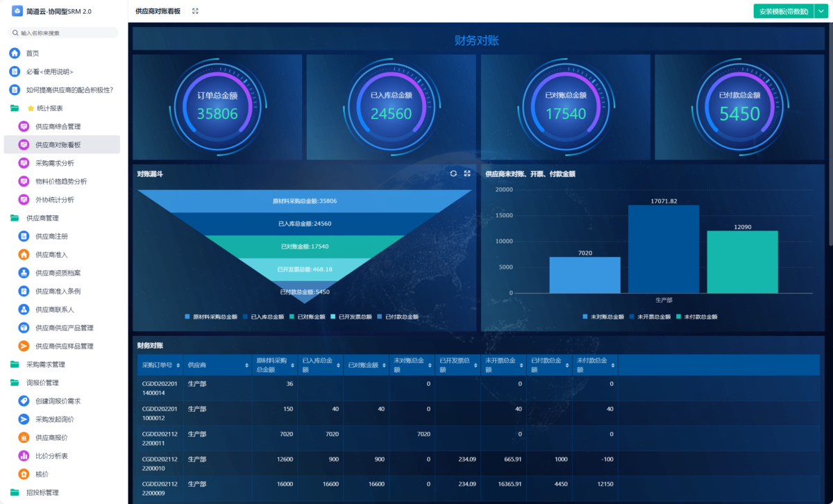This screenshot has height=504, width=833.
Task: Sort table by 已对账金额 column
Action: point(384,365)
